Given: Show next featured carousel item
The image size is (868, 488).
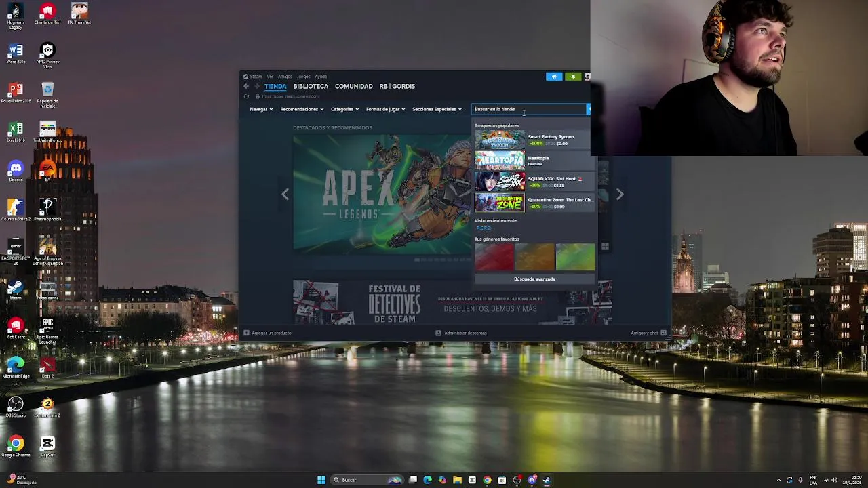Looking at the screenshot, I should [619, 195].
